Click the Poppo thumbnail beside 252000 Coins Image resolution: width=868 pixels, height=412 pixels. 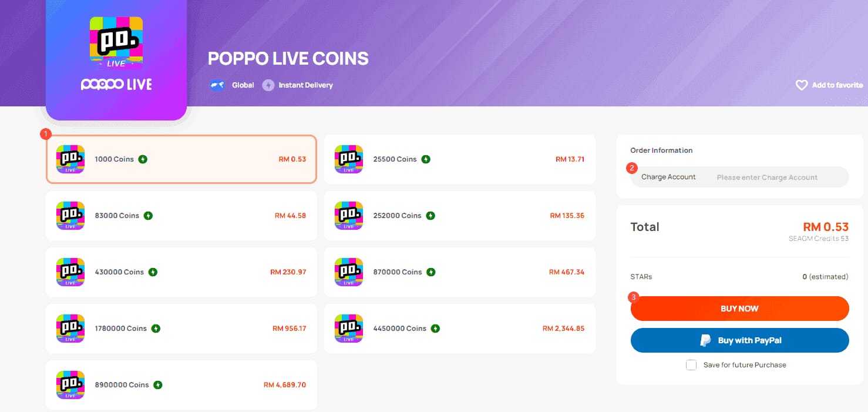click(x=348, y=216)
